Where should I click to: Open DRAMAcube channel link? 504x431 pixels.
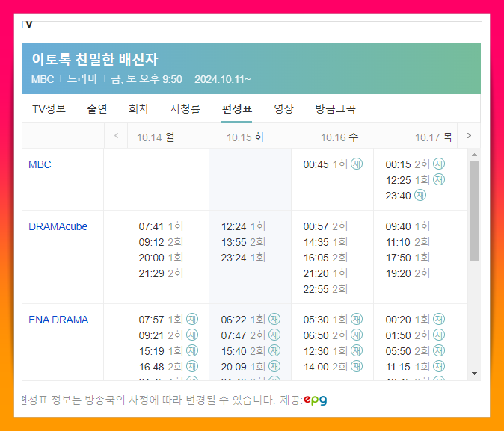[58, 226]
